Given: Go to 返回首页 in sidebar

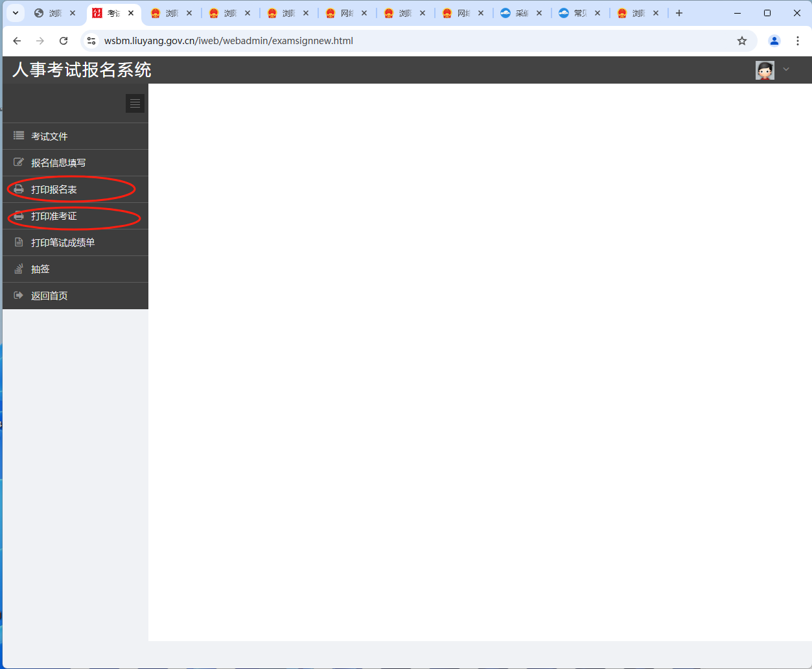Looking at the screenshot, I should coord(49,296).
